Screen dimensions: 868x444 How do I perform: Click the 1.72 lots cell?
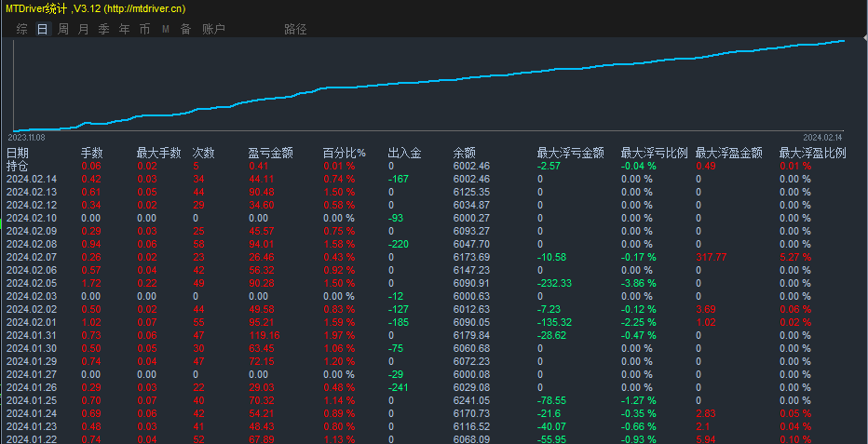[91, 283]
